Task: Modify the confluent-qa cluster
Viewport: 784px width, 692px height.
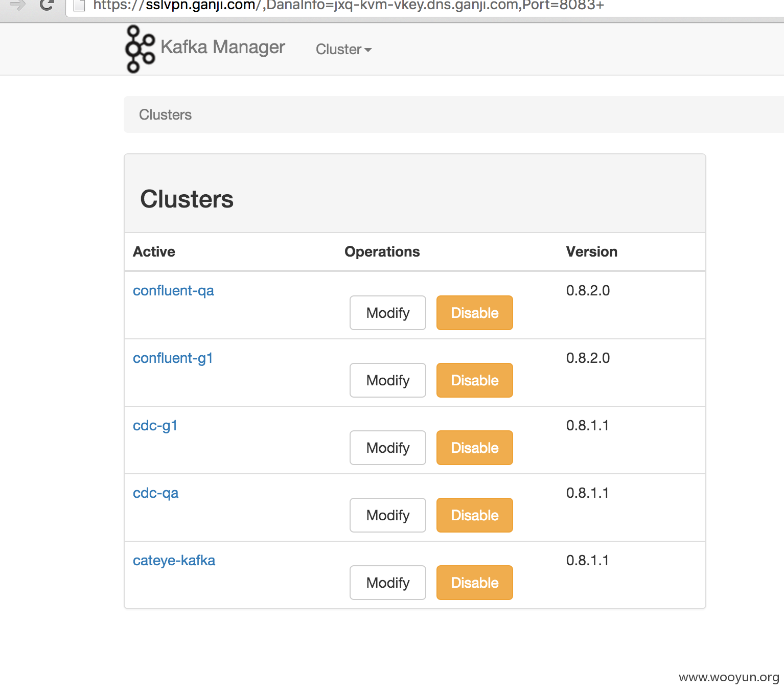Action: tap(388, 313)
